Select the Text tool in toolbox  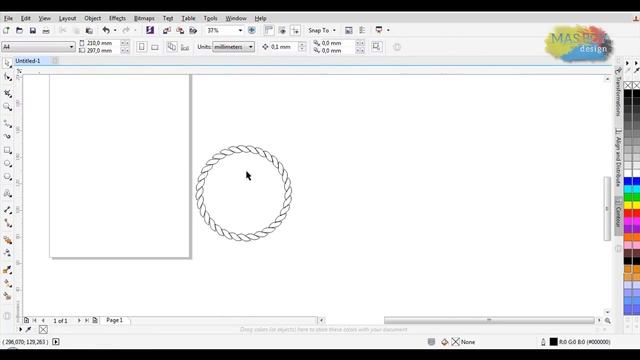(7, 193)
